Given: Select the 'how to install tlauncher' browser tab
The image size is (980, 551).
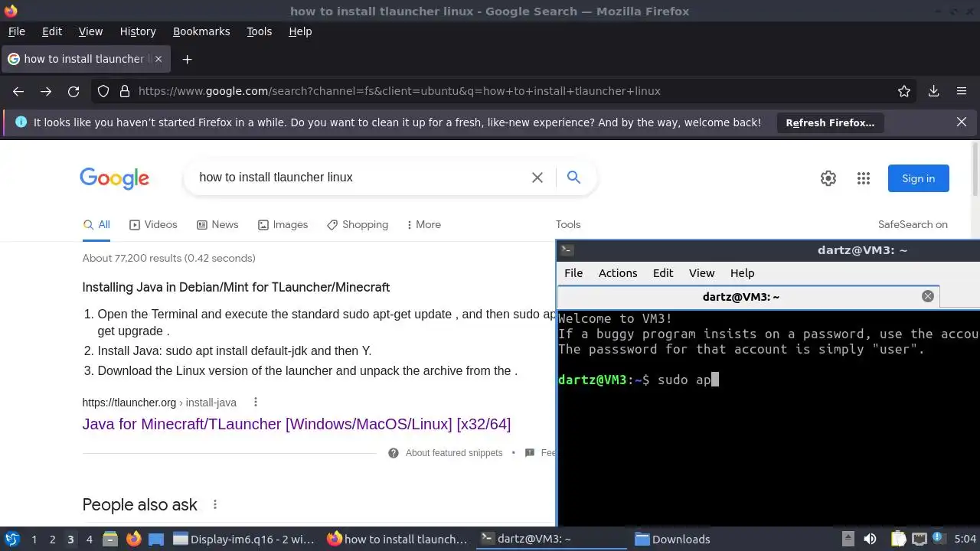Looking at the screenshot, I should (x=86, y=59).
